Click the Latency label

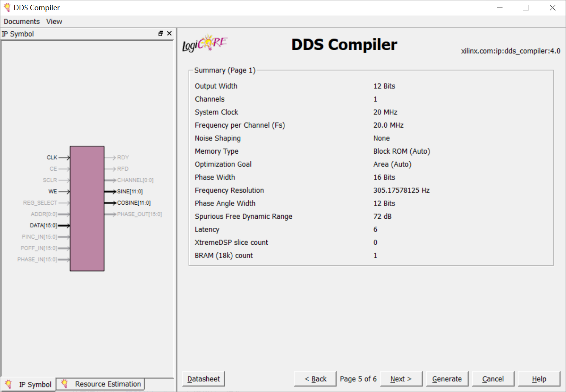(207, 230)
